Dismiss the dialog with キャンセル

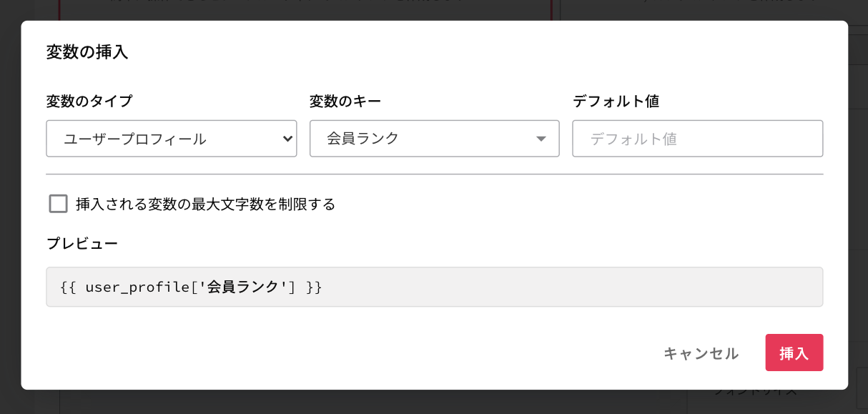pos(701,353)
